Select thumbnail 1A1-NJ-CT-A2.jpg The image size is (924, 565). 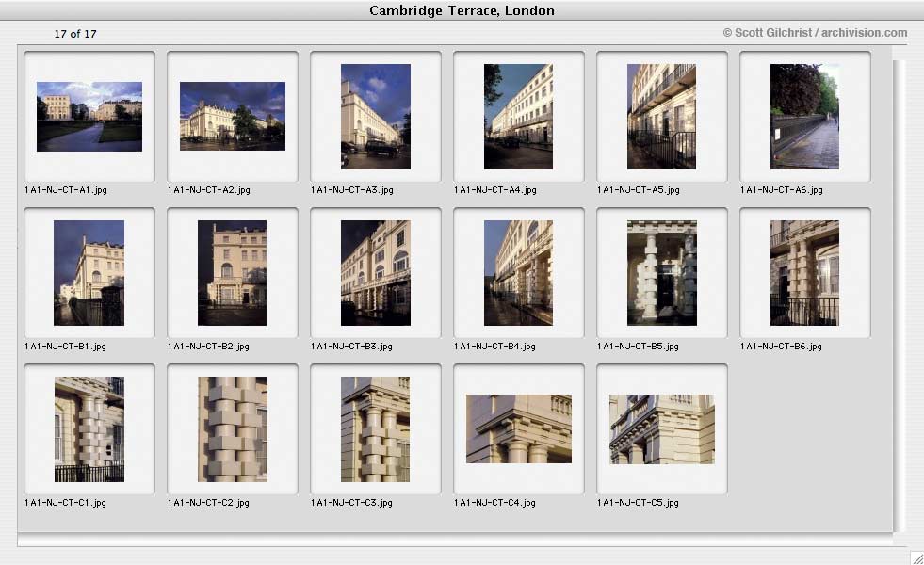coord(233,117)
